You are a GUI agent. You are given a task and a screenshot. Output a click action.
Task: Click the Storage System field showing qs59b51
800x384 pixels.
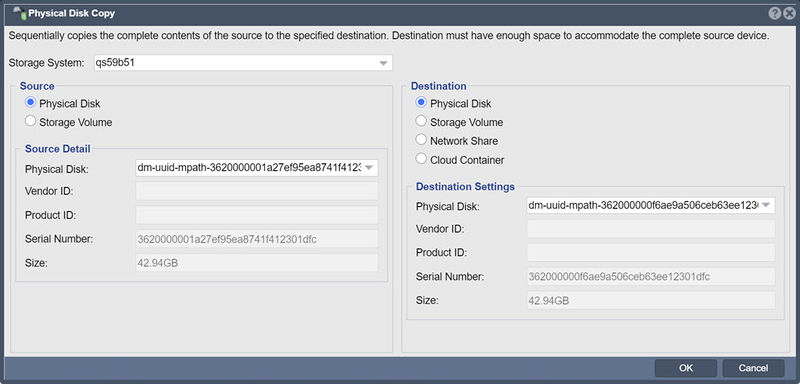coord(243,63)
